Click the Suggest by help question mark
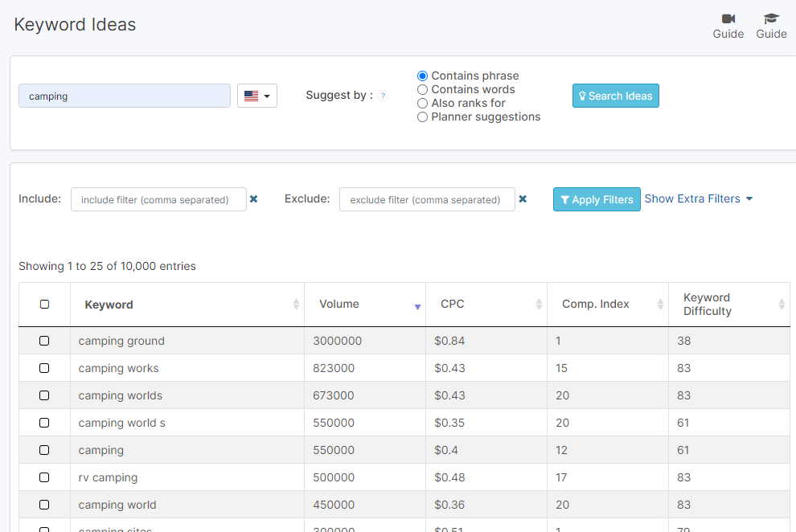The image size is (796, 532). click(384, 96)
